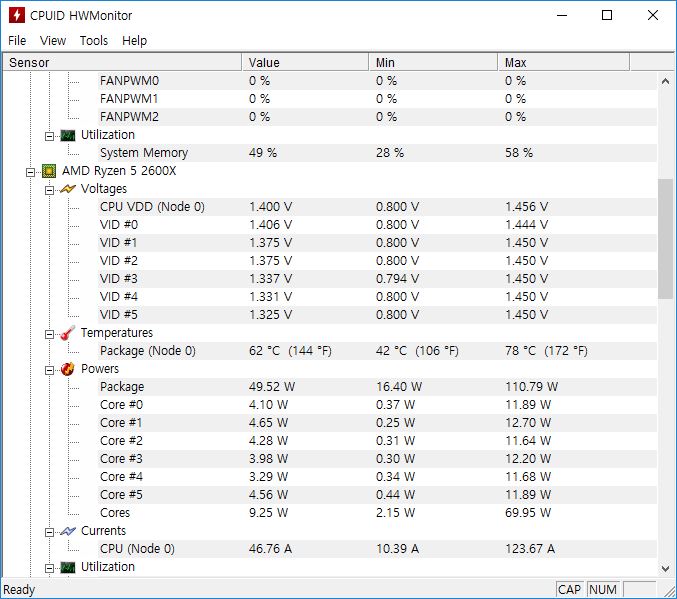Image resolution: width=677 pixels, height=599 pixels.
Task: Click the Utilization chip icon above System Memory
Action: (68, 135)
